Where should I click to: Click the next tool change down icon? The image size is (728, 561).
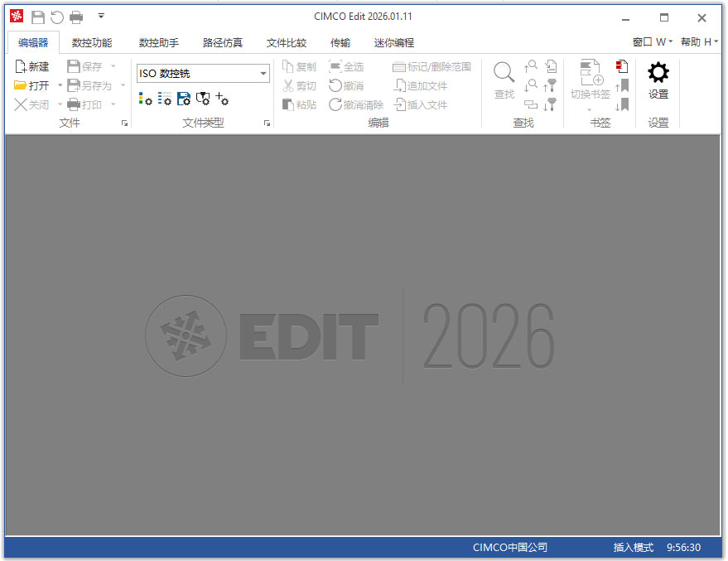click(550, 104)
